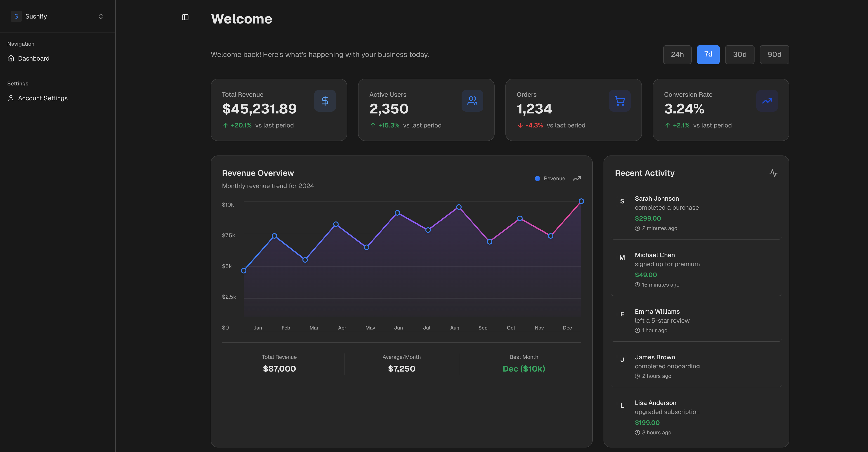Select the 24h time range
Screen dimensions: 868x452
[677, 54]
